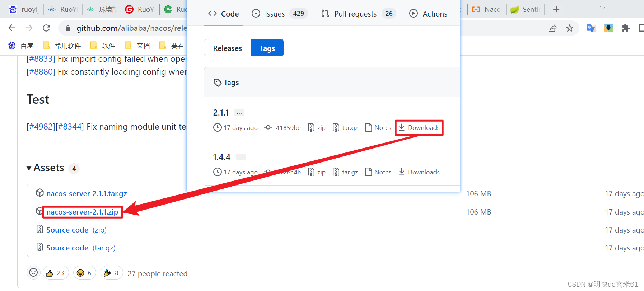
Task: Download zip for tag 2.1.1
Action: pos(317,128)
